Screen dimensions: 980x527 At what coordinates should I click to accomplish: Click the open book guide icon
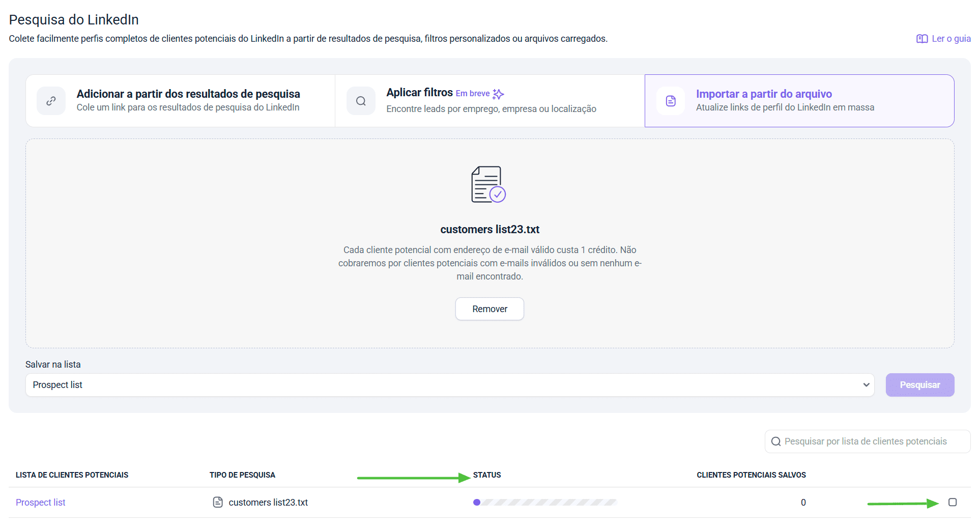click(921, 39)
